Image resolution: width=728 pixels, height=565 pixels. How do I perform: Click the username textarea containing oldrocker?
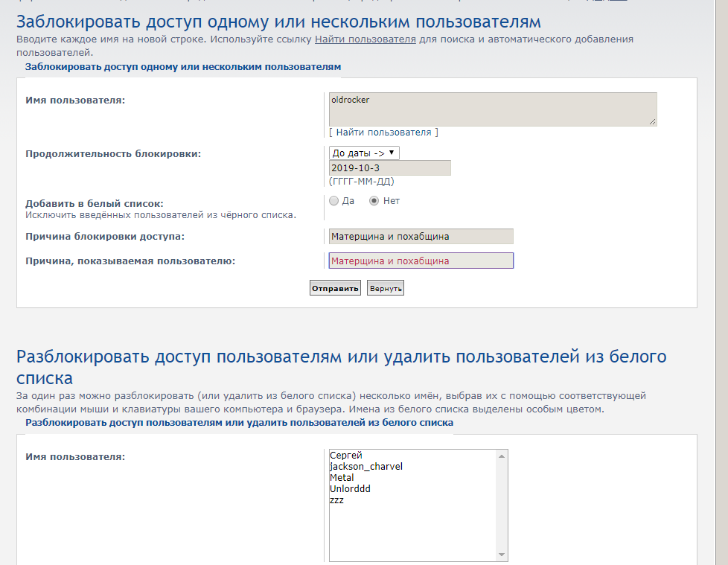[x=493, y=109]
